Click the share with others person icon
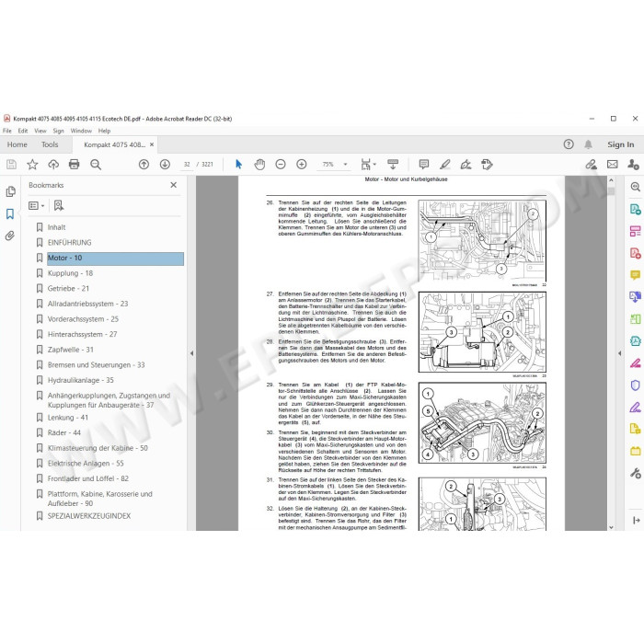 click(x=633, y=165)
